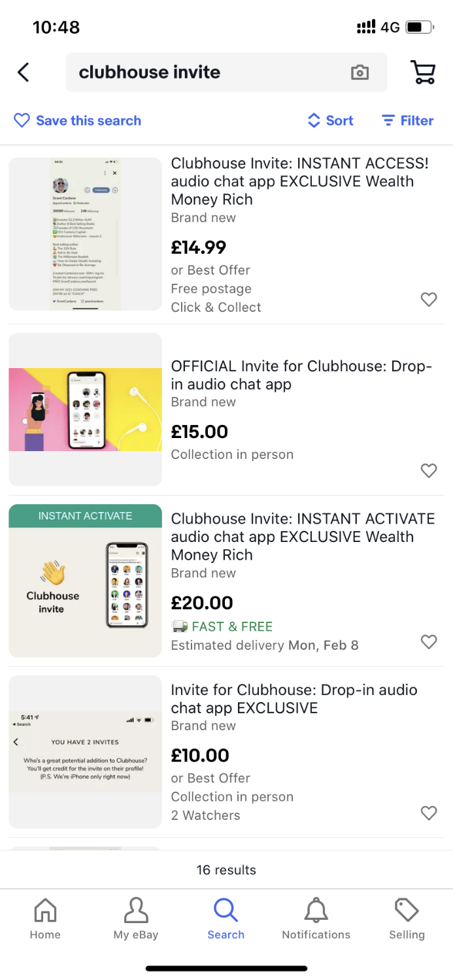The height and width of the screenshot is (980, 453).
Task: Tap the back arrow icon
Action: 24,72
